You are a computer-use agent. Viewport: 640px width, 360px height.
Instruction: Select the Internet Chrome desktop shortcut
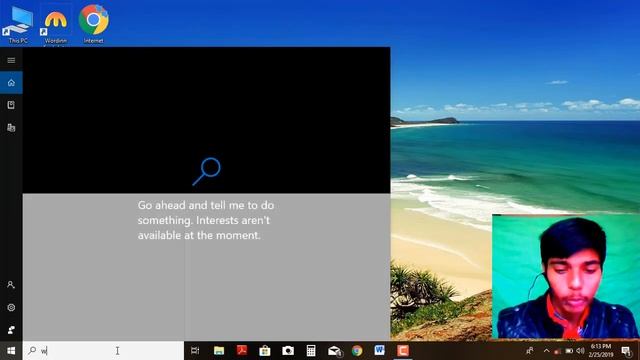(93, 24)
